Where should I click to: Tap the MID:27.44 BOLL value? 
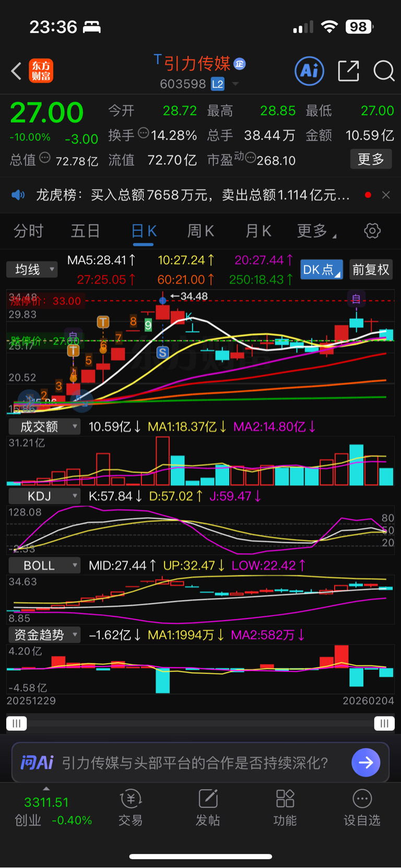click(x=122, y=565)
